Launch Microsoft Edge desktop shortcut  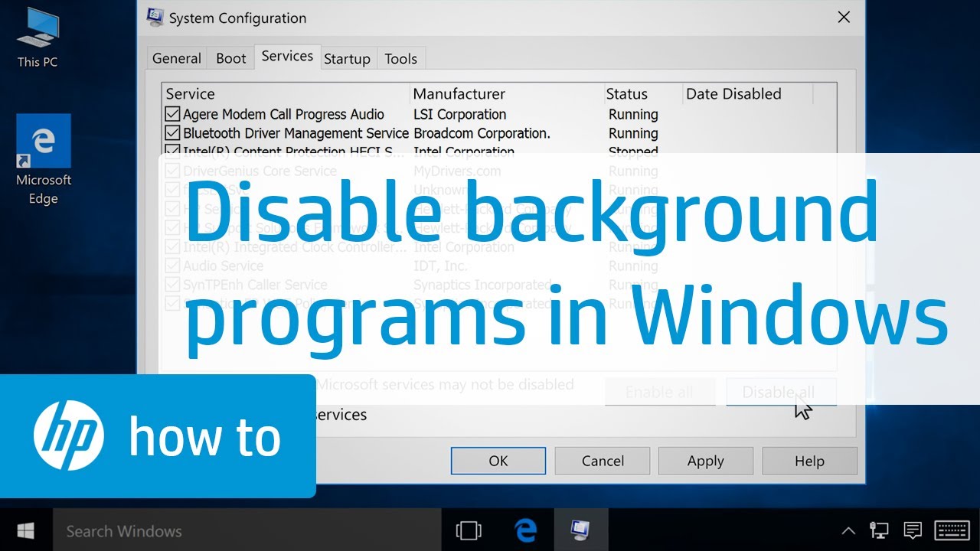44,161
